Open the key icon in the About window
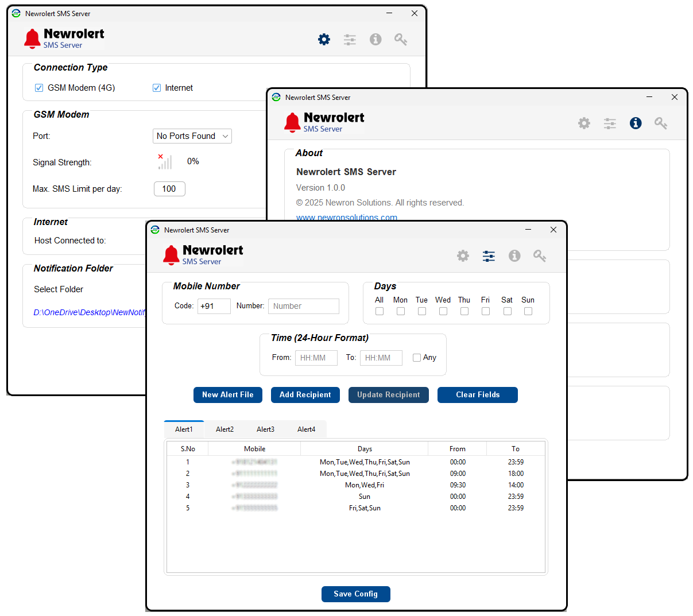Image resolution: width=693 pixels, height=616 pixels. pyautogui.click(x=661, y=123)
